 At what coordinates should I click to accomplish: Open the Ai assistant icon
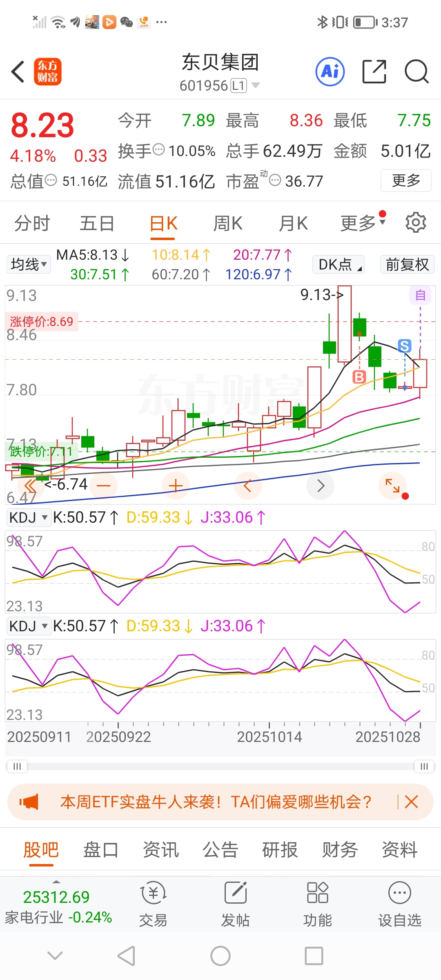[330, 71]
